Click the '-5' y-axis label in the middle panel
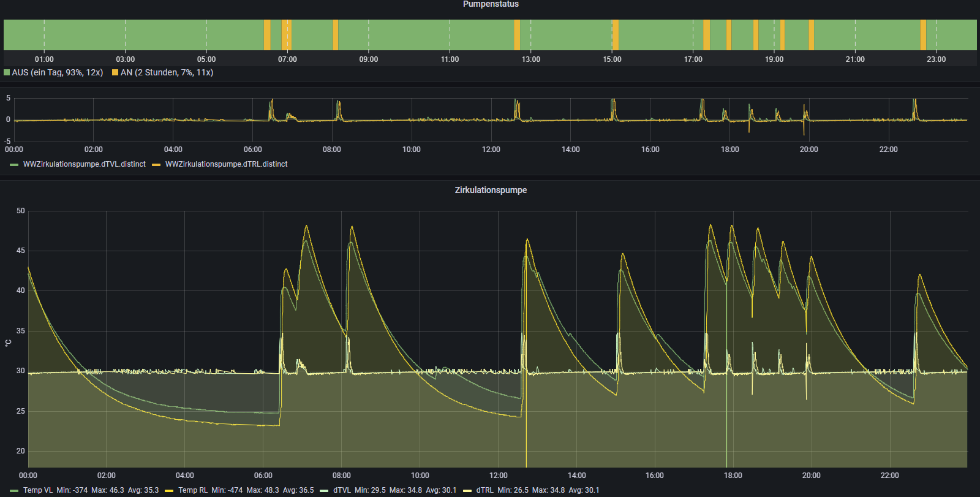The height and width of the screenshot is (497, 980). (x=7, y=142)
